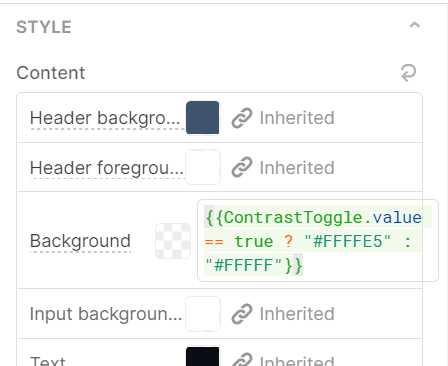Image resolution: width=448 pixels, height=366 pixels.
Task: Click Header foreground inherited link icon
Action: tap(242, 167)
